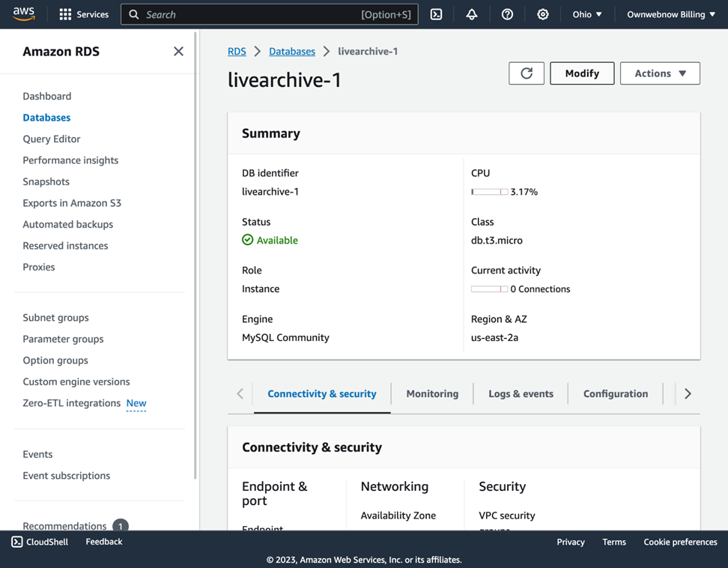Expand the Ohio region dropdown

coord(587,14)
